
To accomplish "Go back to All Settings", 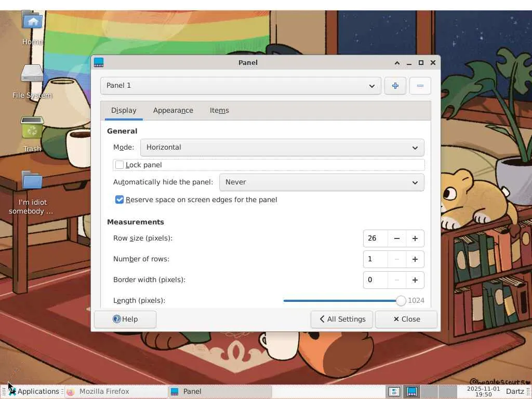I will pos(342,320).
